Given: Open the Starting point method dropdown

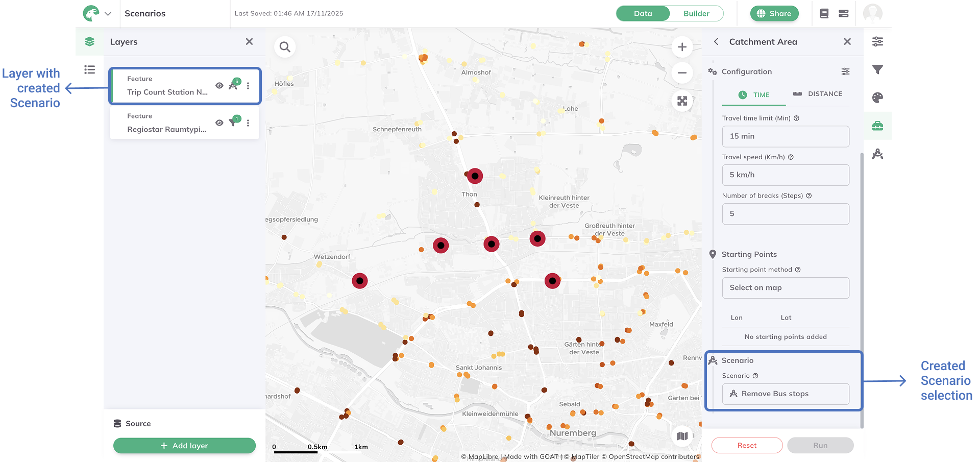Looking at the screenshot, I should pyautogui.click(x=785, y=288).
